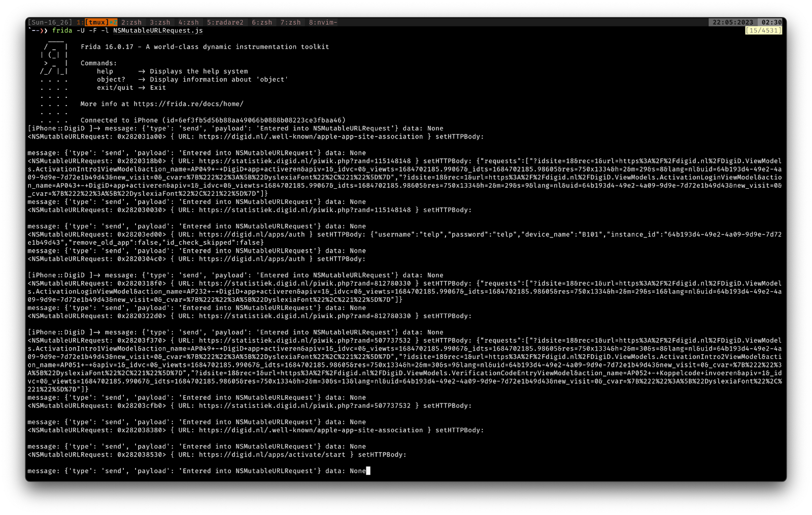Switch to tmux window 6:zsh

(x=262, y=22)
